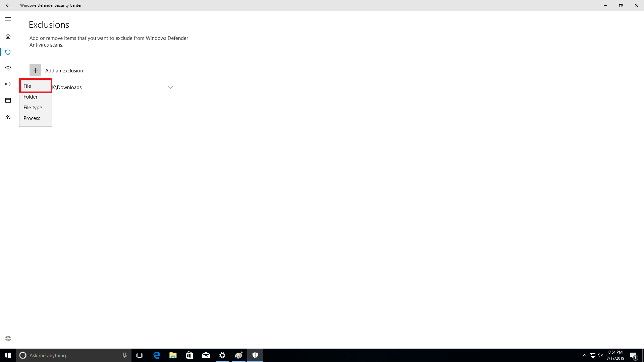Click the Cortana microphone icon
The image size is (644, 362).
(x=124, y=355)
